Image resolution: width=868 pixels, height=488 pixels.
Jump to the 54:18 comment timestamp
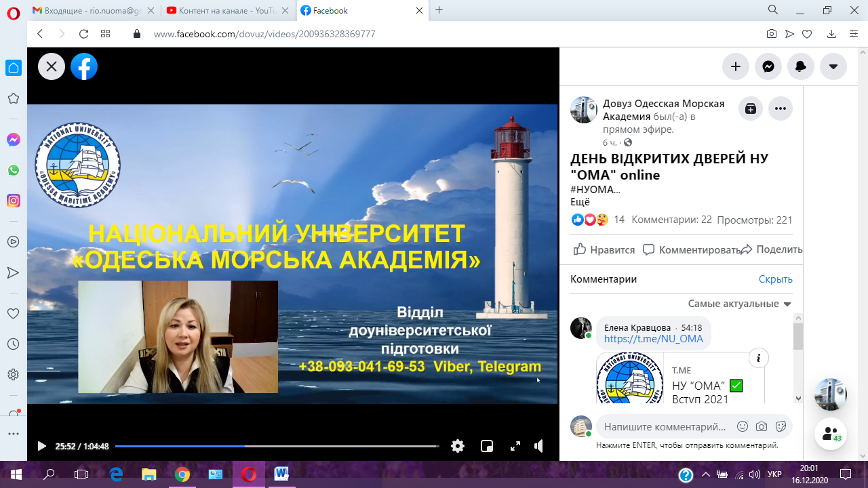(691, 327)
